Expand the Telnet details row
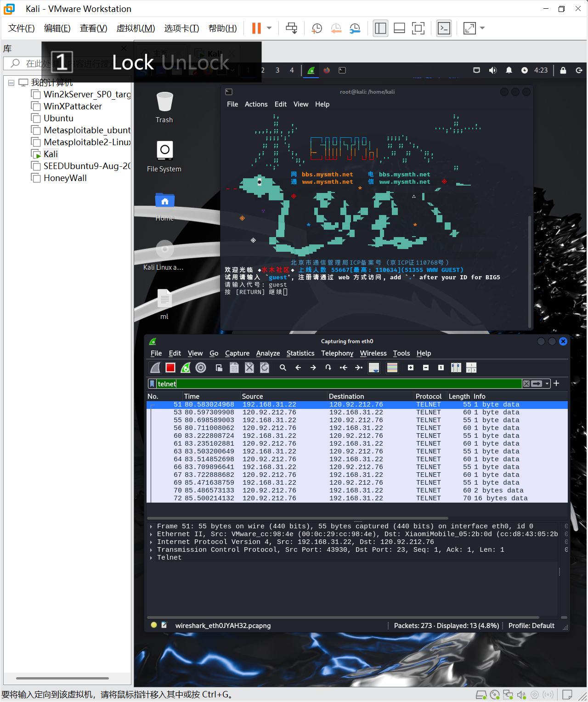The image size is (588, 702). (151, 558)
